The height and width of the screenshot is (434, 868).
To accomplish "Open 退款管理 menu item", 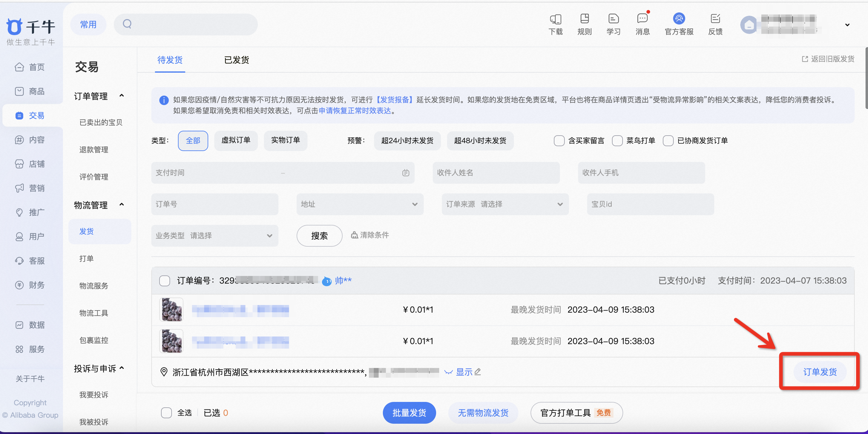I will [94, 150].
